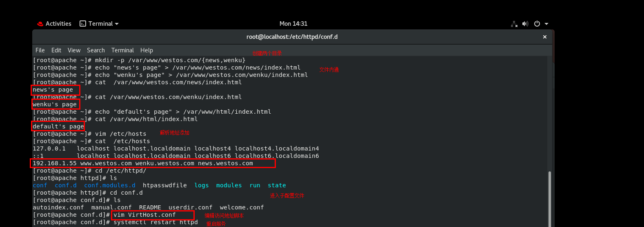644x227 pixels.
Task: Click the echo "default's page" line
Action: (x=152, y=112)
